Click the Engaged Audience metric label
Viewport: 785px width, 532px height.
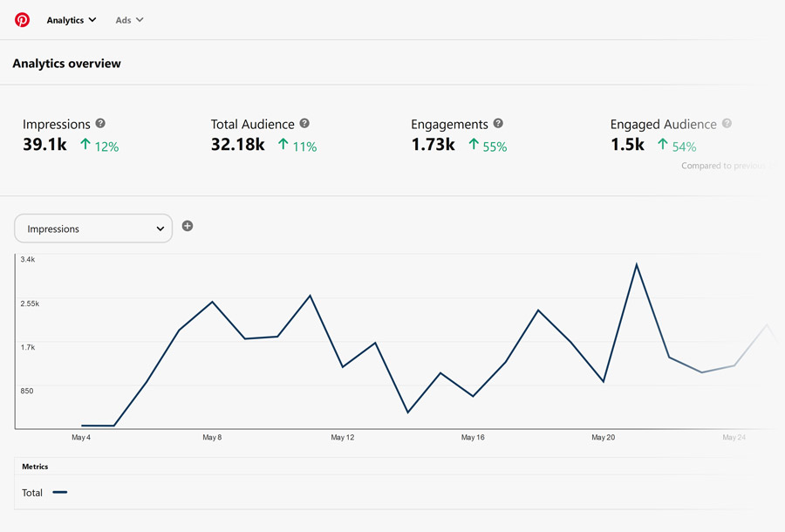664,124
